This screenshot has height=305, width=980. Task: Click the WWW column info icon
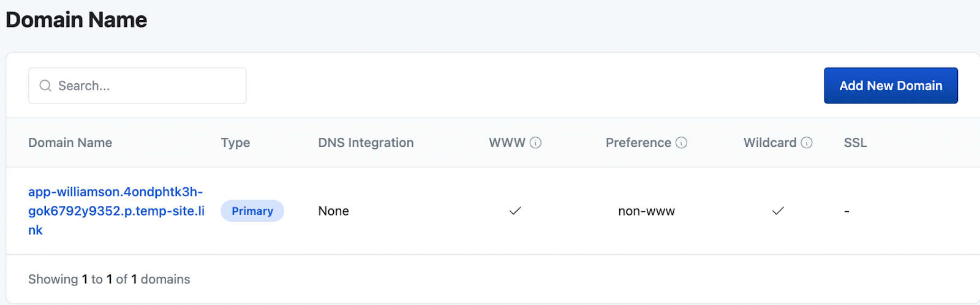click(x=536, y=143)
